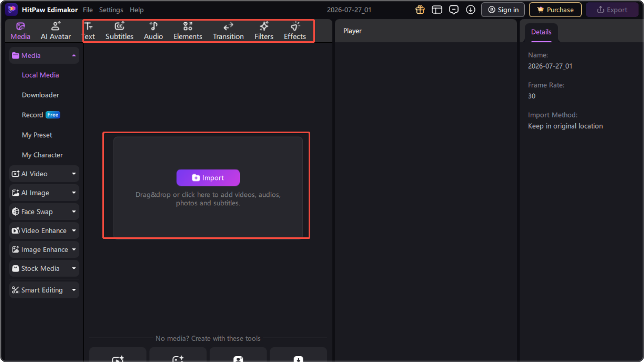Switch to the Details tab
This screenshot has width=644, height=362.
(541, 32)
